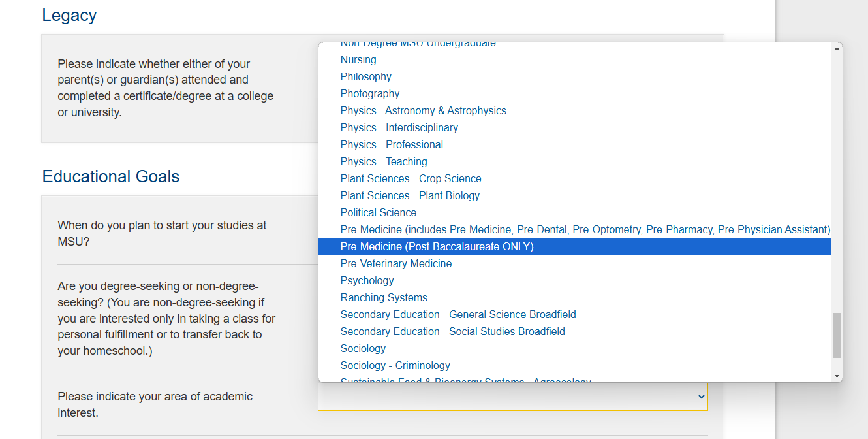This screenshot has width=868, height=439.
Task: Select Physics - Interdisciplinary option
Action: pyautogui.click(x=574, y=127)
